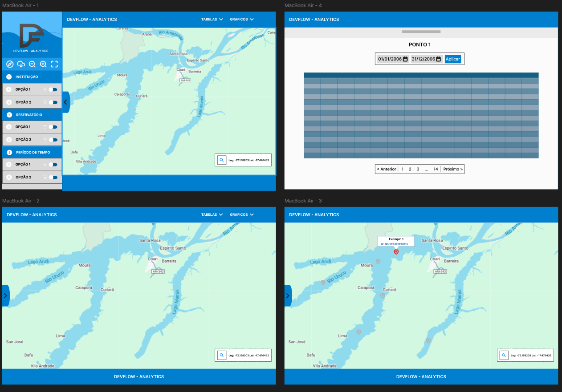Click the Exemplo 1 tooltip on the map
This screenshot has width=562, height=392.
point(396,241)
